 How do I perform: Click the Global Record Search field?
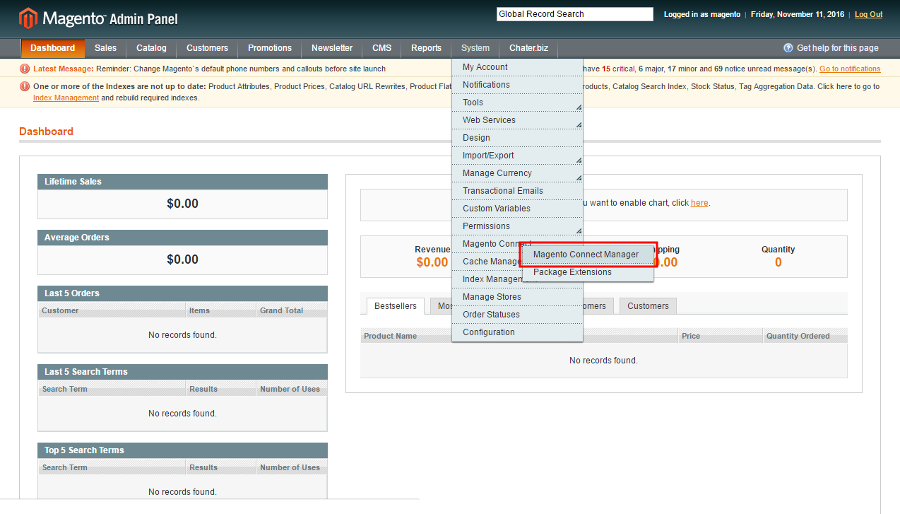575,14
